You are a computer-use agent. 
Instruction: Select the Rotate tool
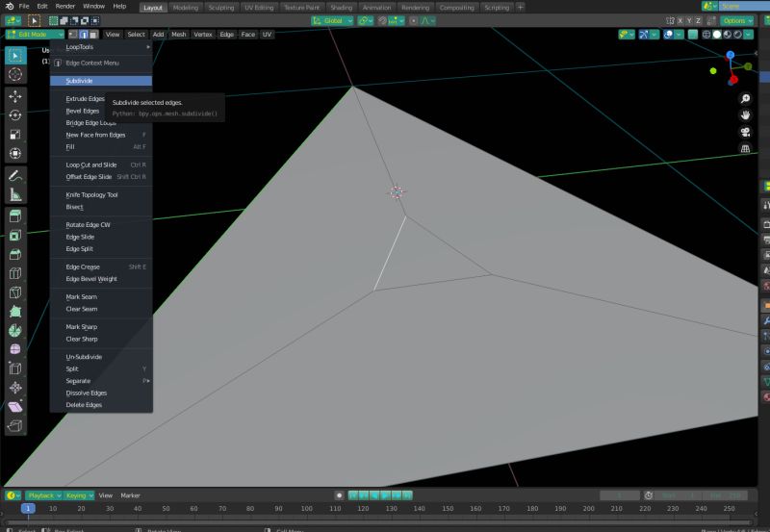15,115
